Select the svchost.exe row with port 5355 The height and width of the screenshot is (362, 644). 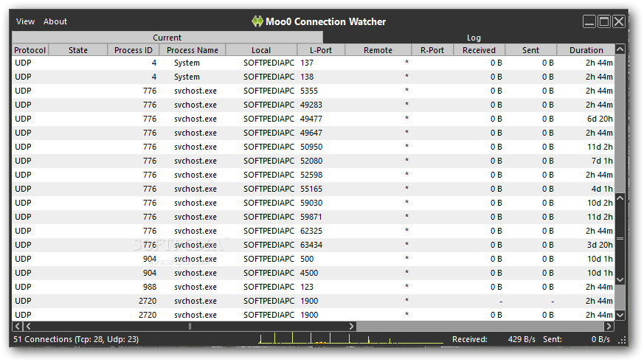pyautogui.click(x=314, y=91)
